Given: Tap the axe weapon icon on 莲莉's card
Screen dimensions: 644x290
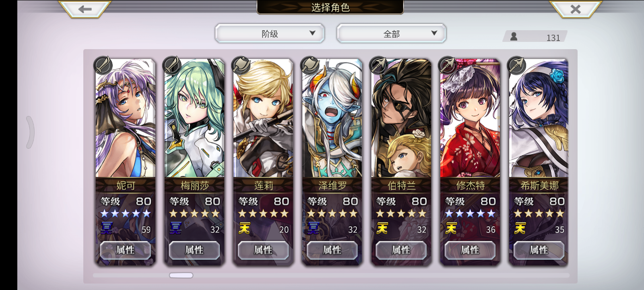Looking at the screenshot, I should 241,65.
